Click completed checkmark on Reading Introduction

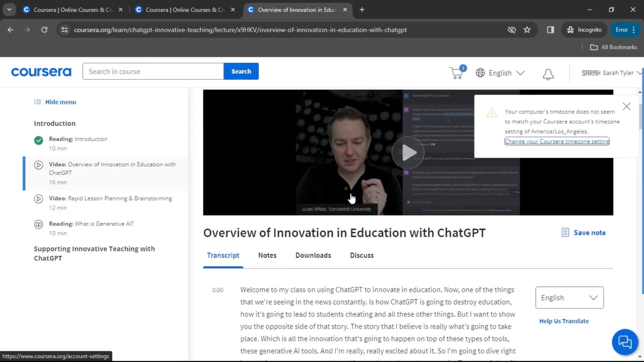[x=39, y=140]
